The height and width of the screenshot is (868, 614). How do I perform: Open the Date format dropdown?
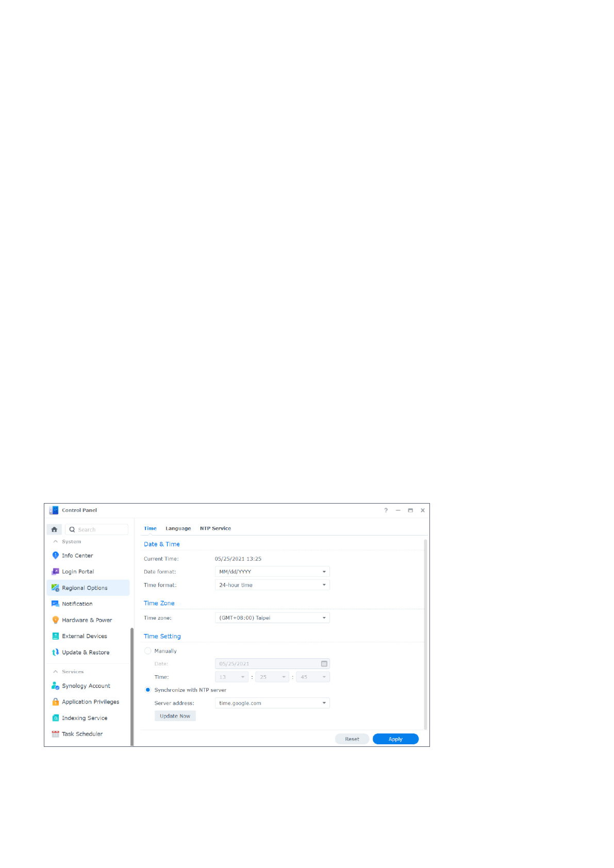[272, 572]
